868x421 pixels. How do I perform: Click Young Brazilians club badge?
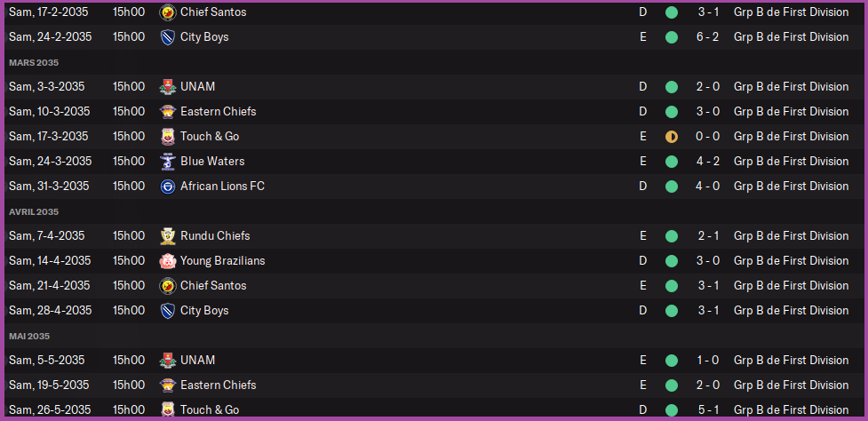pyautogui.click(x=167, y=261)
